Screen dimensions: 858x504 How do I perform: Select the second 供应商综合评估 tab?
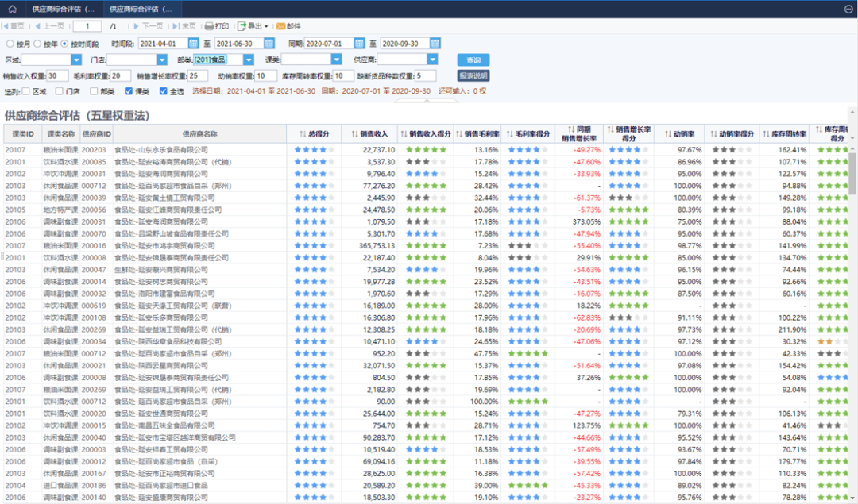pos(140,9)
